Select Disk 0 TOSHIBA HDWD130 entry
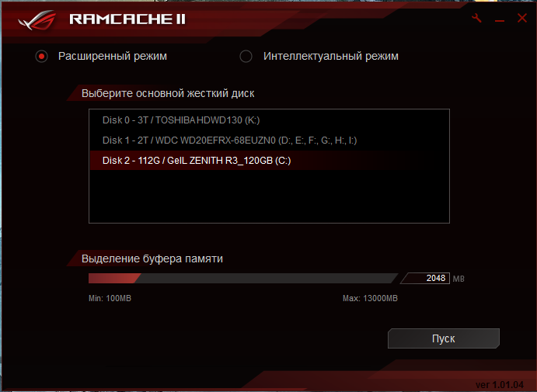537x392 pixels. (x=269, y=120)
